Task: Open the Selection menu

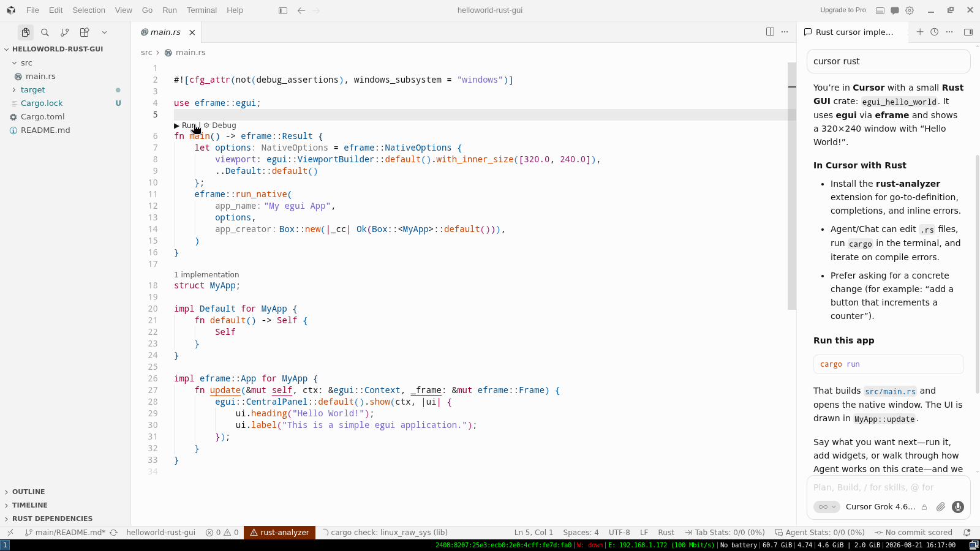Action: pos(89,10)
